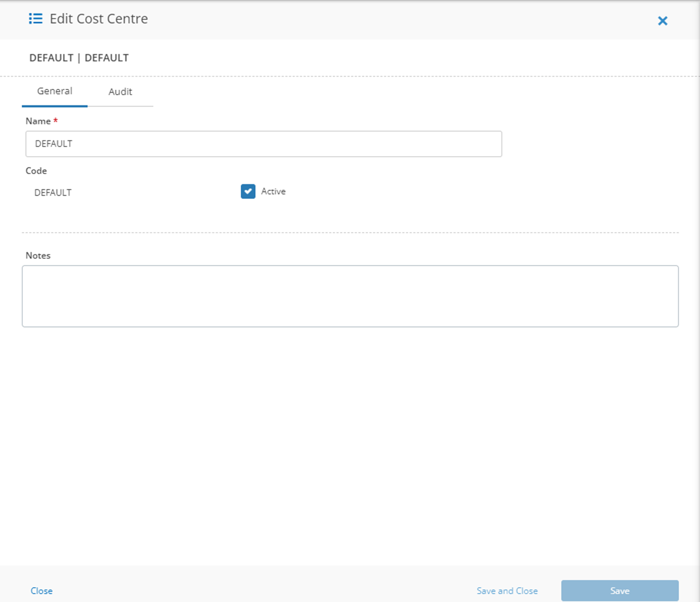Toggle the Active checkbox
The width and height of the screenshot is (700, 602).
click(x=248, y=191)
